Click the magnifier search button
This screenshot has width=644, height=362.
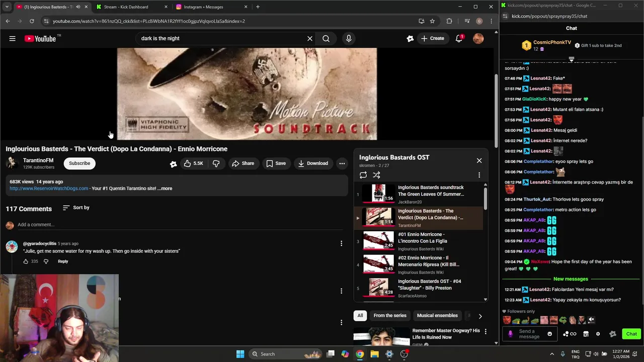tap(326, 38)
